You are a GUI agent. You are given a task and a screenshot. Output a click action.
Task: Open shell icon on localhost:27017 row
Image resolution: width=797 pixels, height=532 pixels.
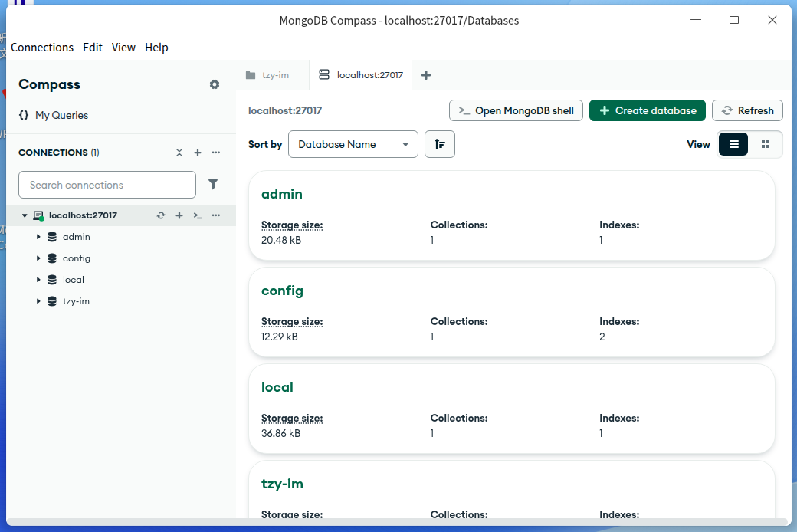198,215
